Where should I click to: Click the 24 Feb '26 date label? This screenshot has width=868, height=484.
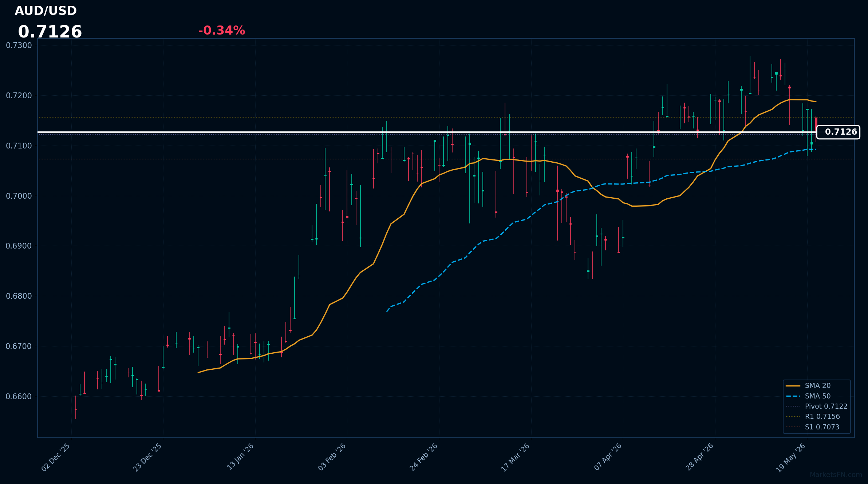(424, 457)
